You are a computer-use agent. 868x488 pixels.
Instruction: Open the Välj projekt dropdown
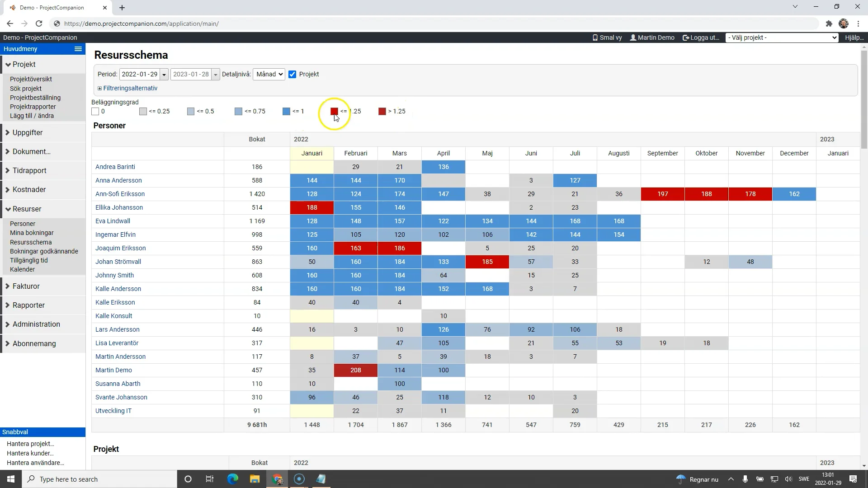[782, 38]
